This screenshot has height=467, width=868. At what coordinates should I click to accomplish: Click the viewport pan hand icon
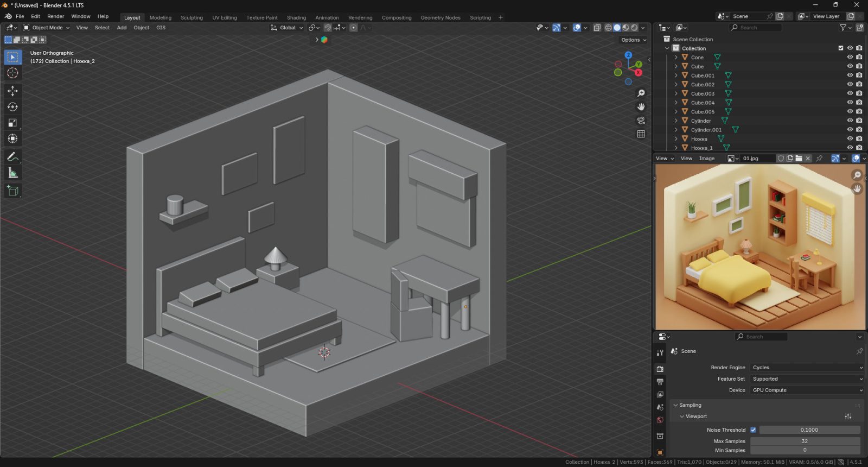coord(641,107)
